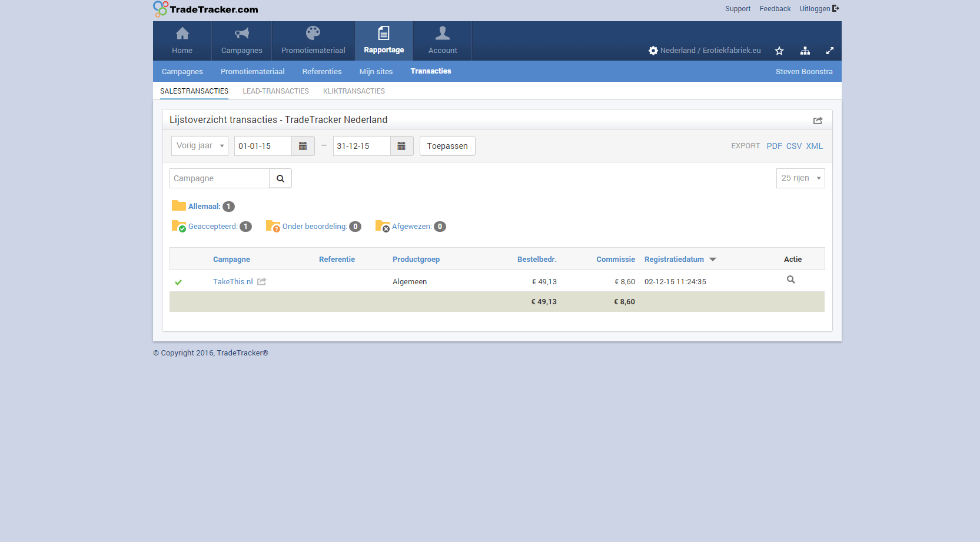Filter by the Afgewezen label
This screenshot has width=980, height=542.
412,227
